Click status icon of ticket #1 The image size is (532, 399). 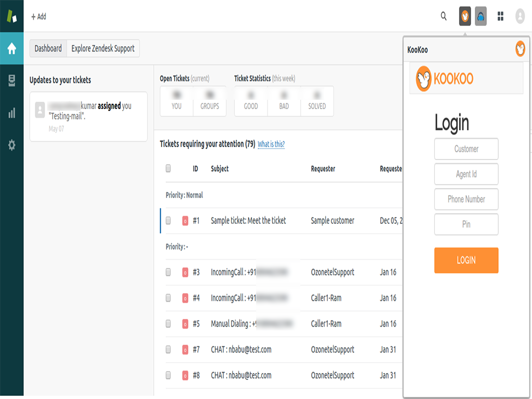click(x=185, y=221)
